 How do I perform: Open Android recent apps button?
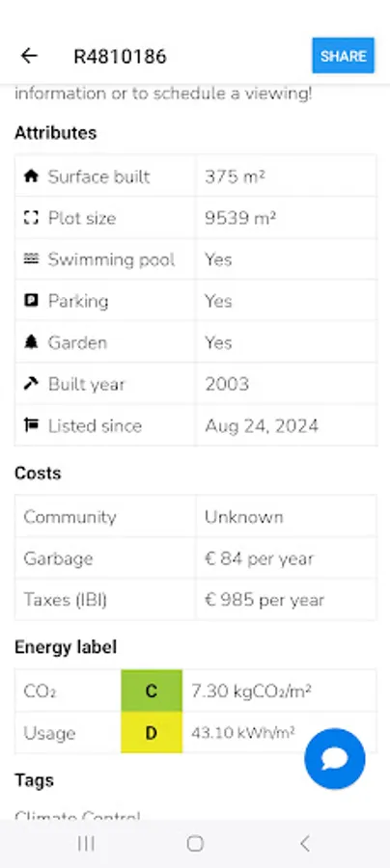click(x=86, y=843)
